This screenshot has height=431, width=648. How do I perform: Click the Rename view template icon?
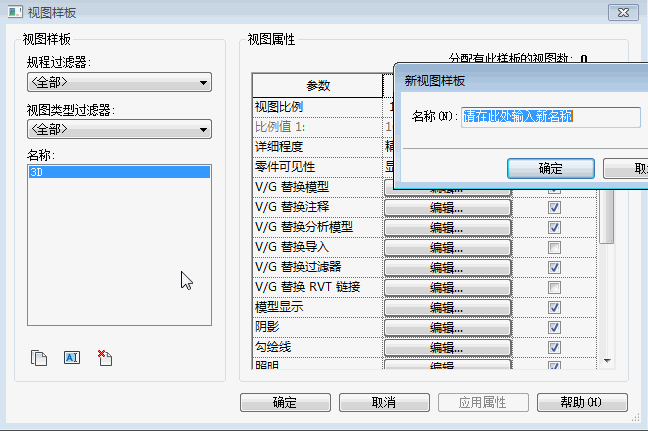click(72, 357)
